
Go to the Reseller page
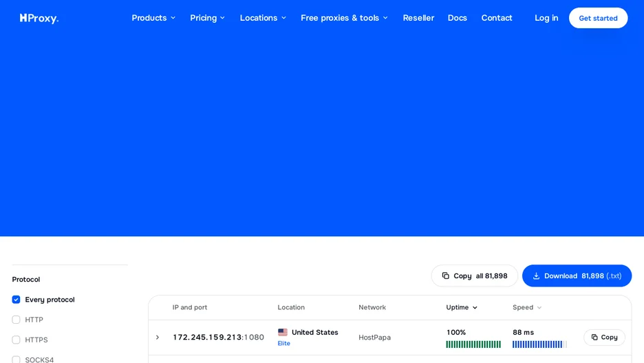(418, 18)
